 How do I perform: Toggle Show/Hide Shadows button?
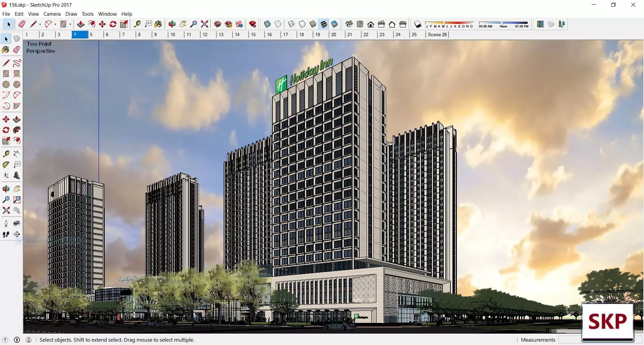pos(418,24)
